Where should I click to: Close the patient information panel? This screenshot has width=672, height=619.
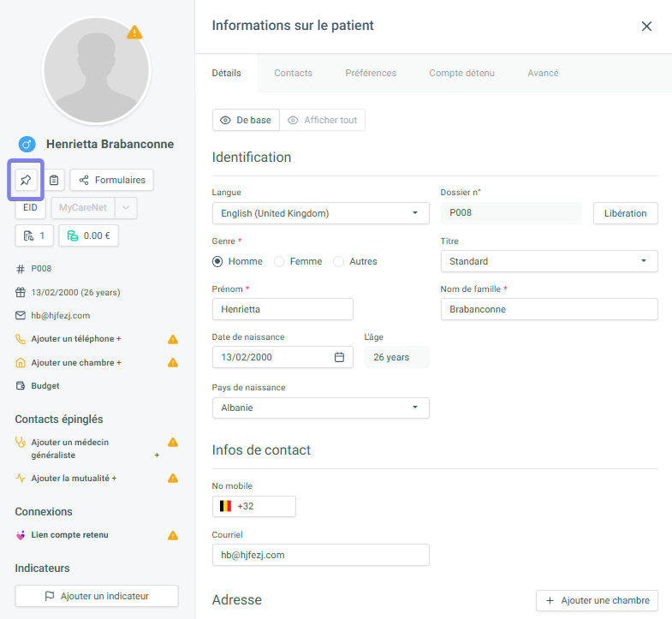pos(646,27)
